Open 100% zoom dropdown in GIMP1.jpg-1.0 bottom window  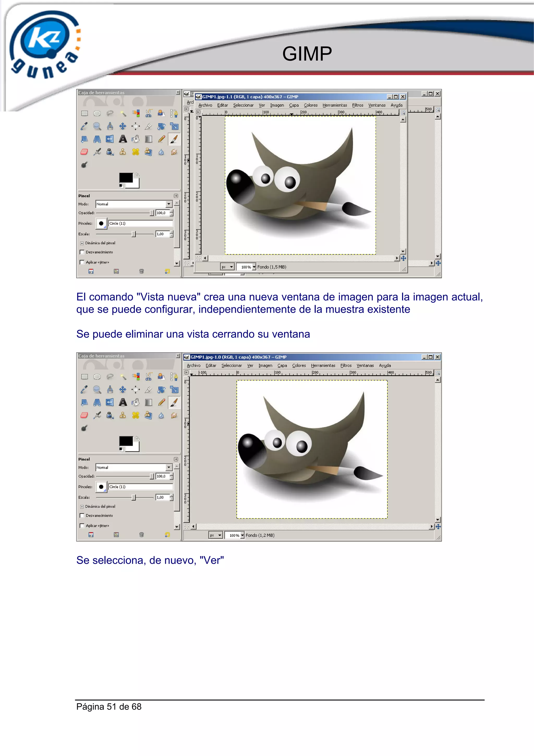click(x=235, y=535)
